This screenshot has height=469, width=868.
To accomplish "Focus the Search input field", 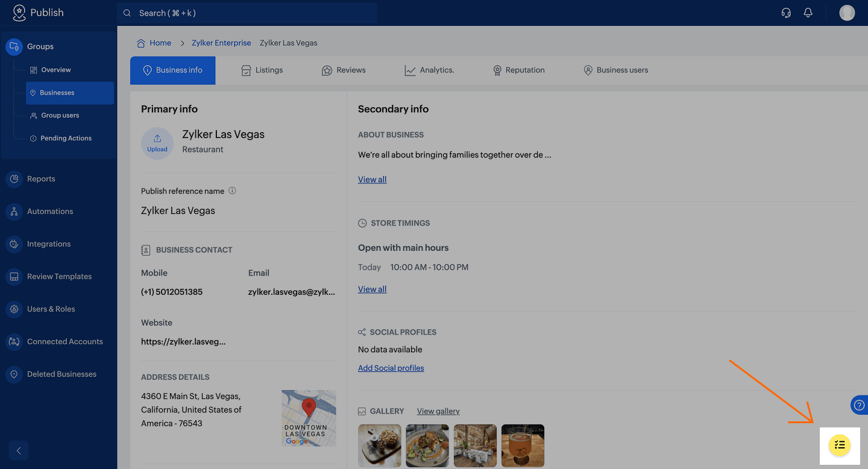I will pos(247,13).
